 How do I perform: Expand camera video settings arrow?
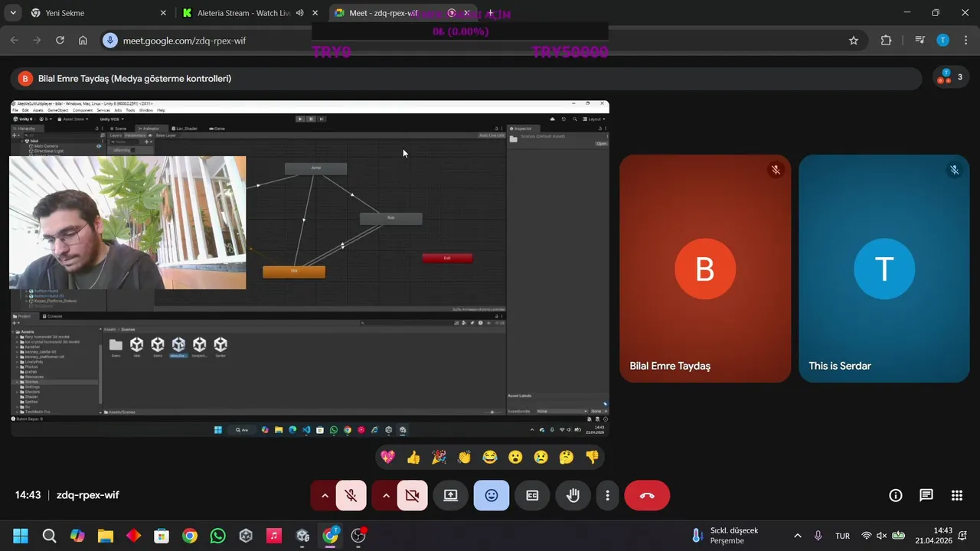386,495
